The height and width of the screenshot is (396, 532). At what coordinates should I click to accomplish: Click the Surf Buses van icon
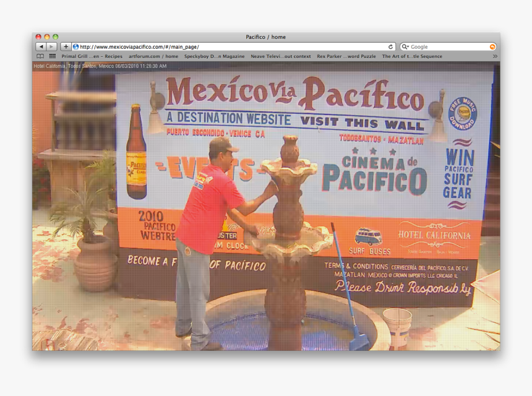pos(369,236)
